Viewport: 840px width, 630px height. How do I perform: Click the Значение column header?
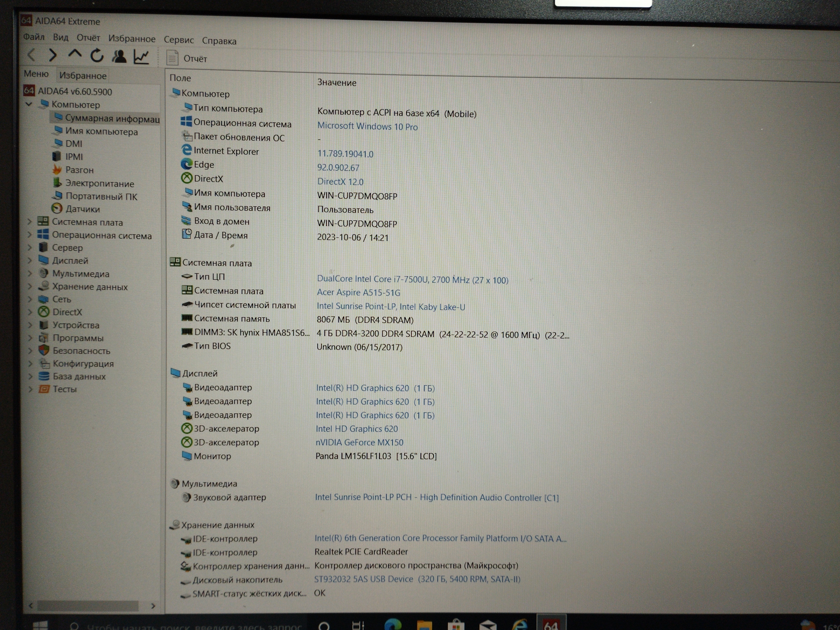click(x=337, y=82)
